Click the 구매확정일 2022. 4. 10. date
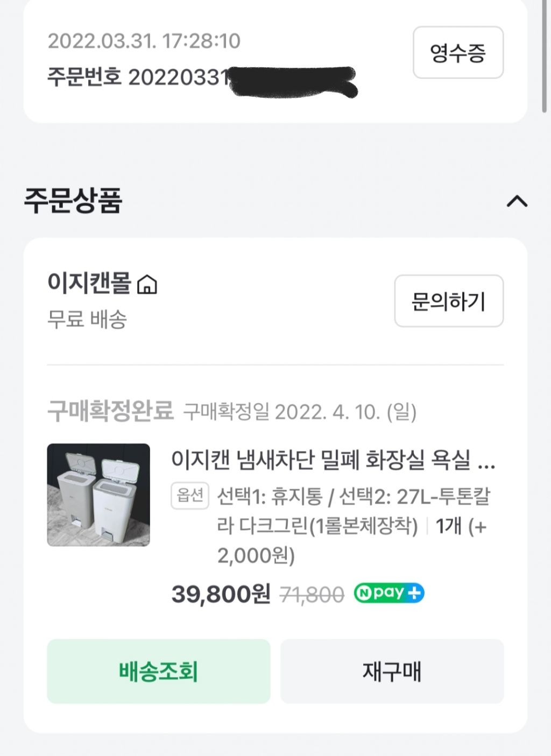 (300, 412)
